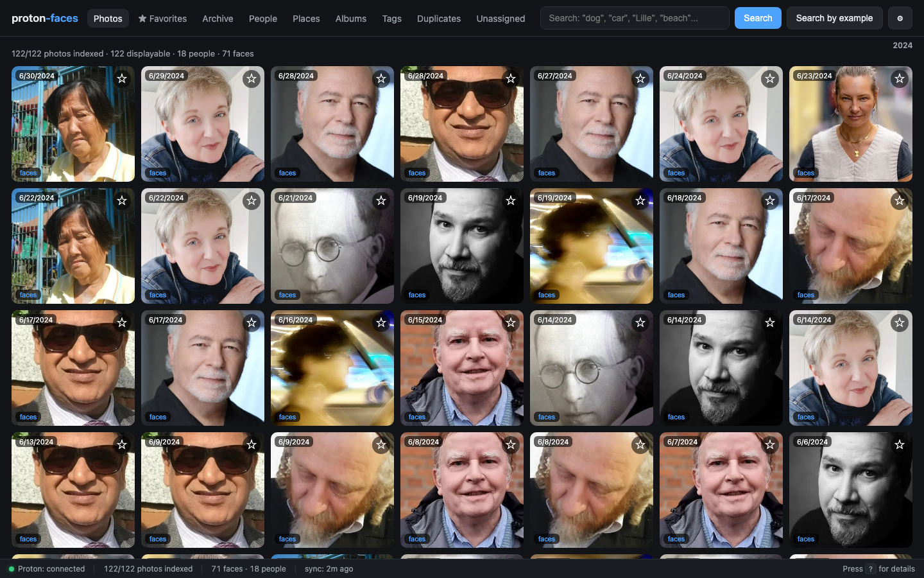Star the 6/30/2024 photo
The image size is (924, 578).
pos(122,78)
